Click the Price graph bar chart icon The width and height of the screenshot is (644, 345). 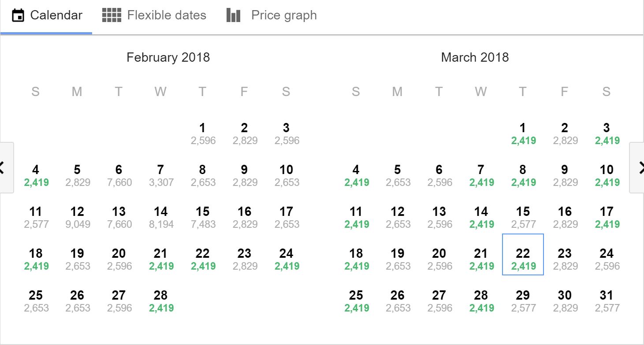(x=233, y=15)
